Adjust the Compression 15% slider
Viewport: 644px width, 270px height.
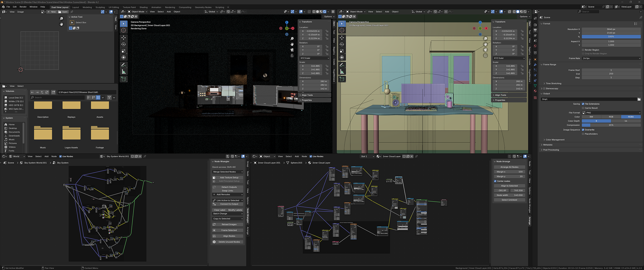coord(611,125)
